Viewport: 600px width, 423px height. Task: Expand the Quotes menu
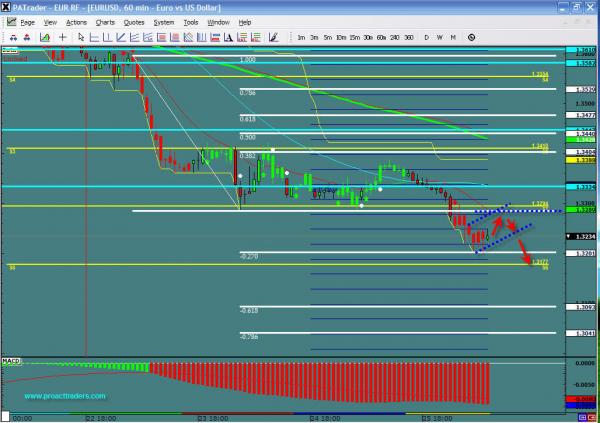[134, 21]
